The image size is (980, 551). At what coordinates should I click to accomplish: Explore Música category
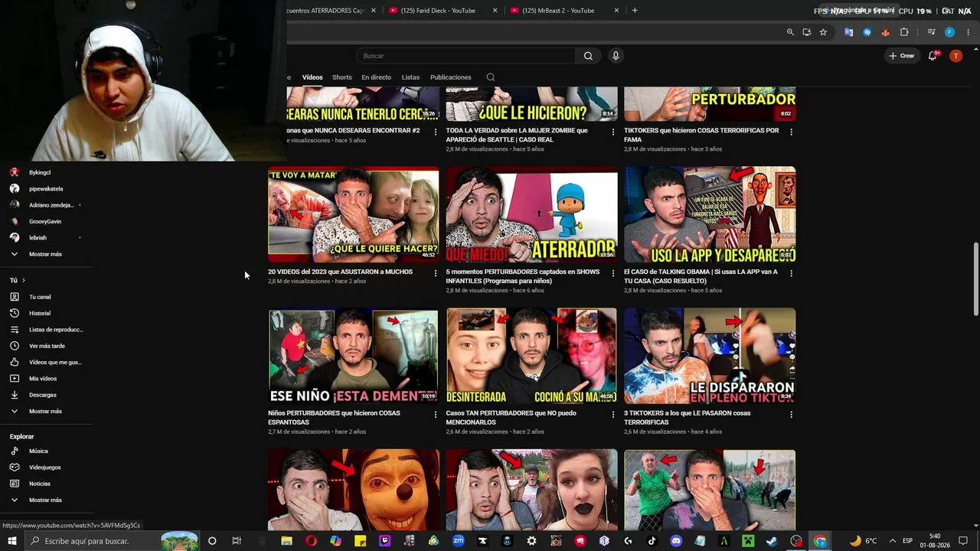[x=38, y=452]
